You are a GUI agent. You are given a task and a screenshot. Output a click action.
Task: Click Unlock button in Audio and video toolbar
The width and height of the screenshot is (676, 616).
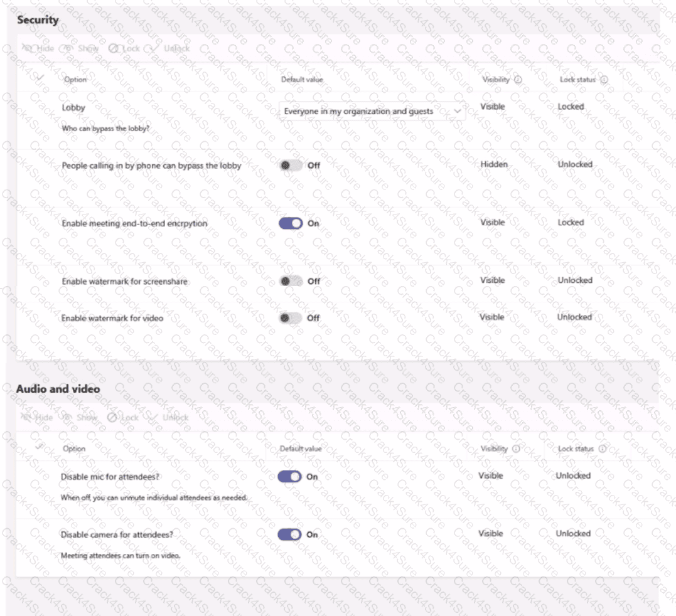pos(168,417)
